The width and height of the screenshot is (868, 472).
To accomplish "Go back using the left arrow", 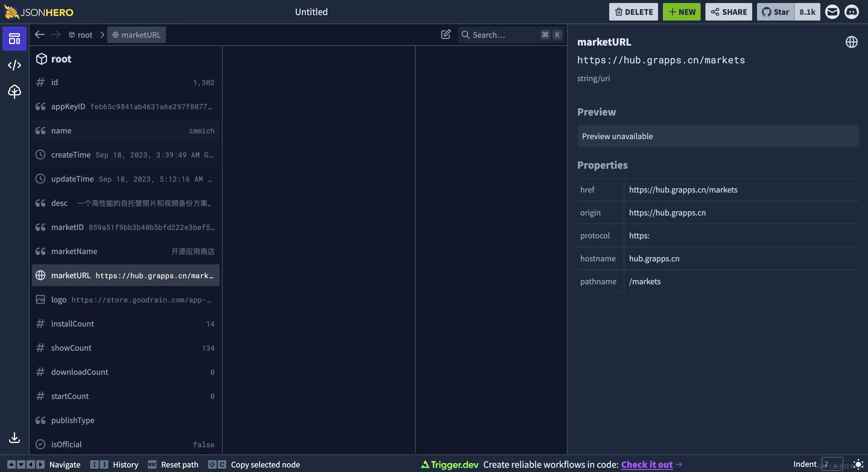I will click(40, 34).
